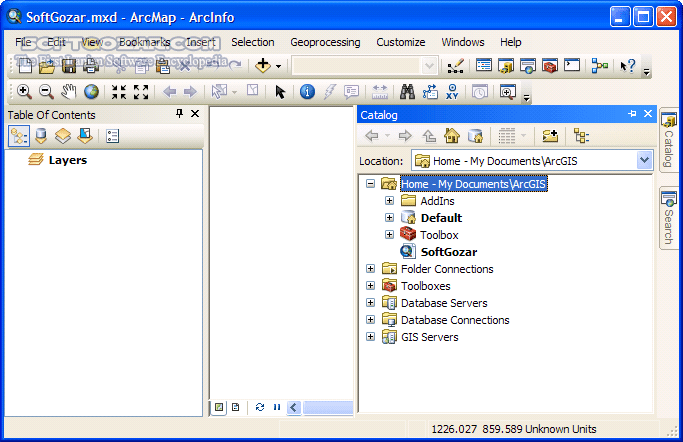Click the Measure ruler tool
Viewport: 683px width, 442px height.
click(380, 92)
